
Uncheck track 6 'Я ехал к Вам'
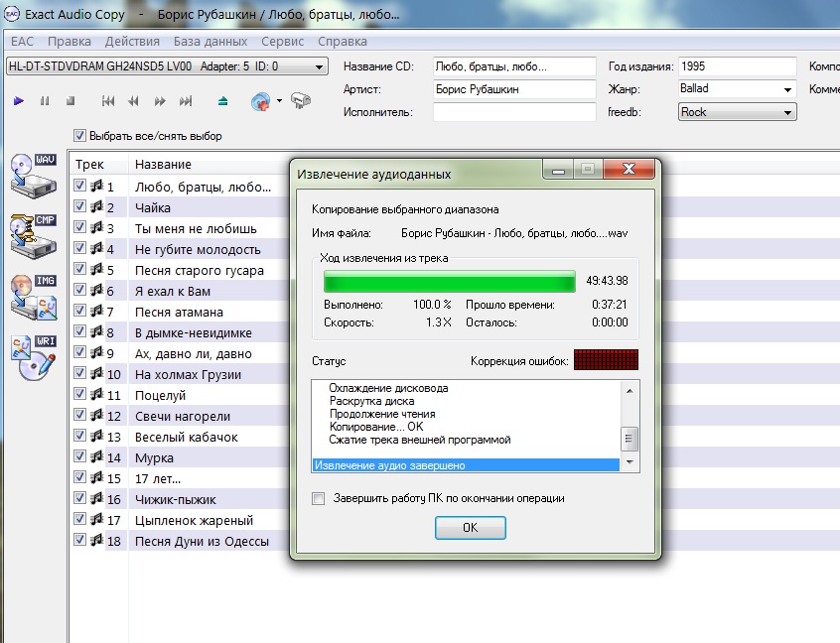click(79, 291)
